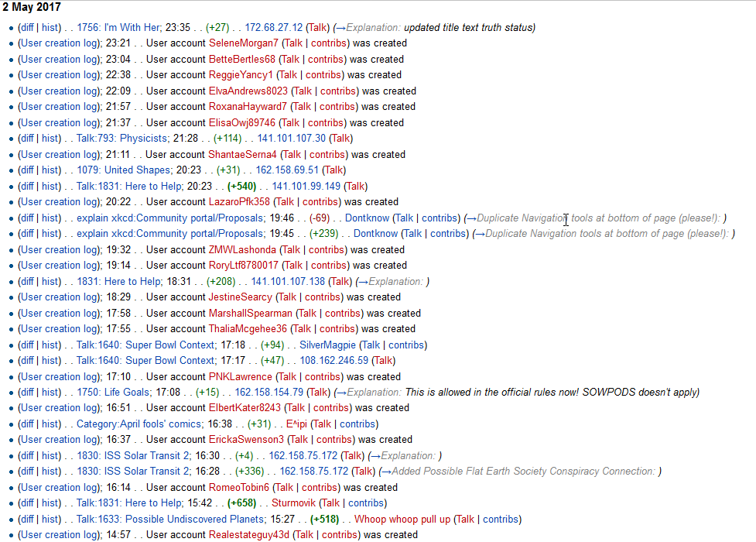View Sturmovik's contribs
Screen dimensions: 756x542
[366, 503]
